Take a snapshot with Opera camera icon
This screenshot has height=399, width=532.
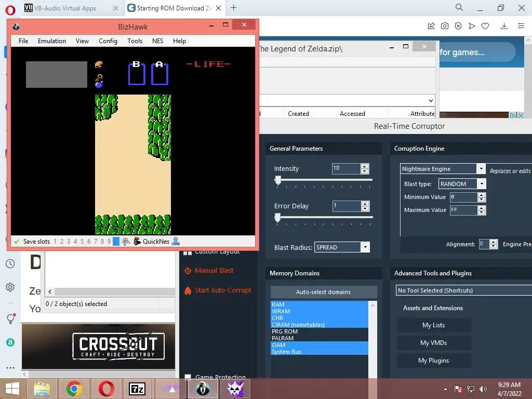coord(445,26)
